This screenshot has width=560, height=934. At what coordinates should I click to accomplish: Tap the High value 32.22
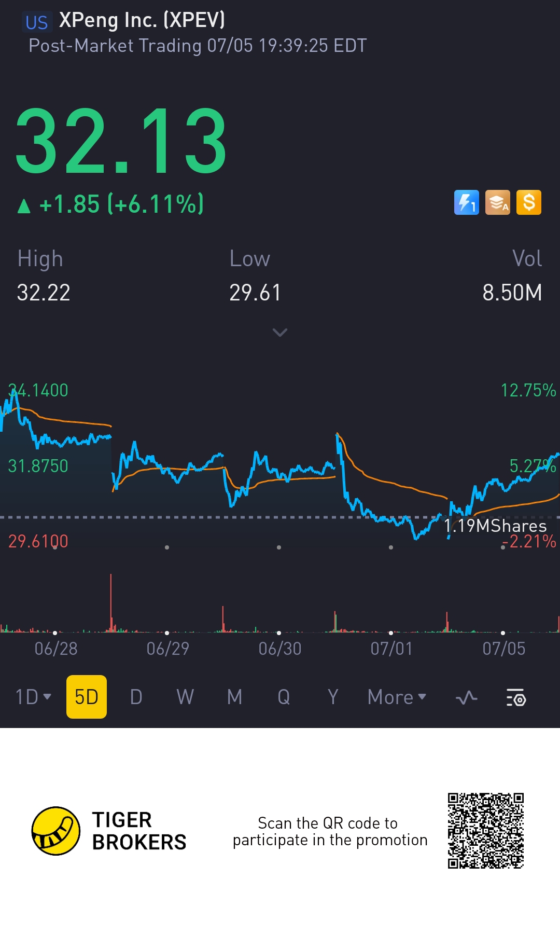(x=44, y=293)
